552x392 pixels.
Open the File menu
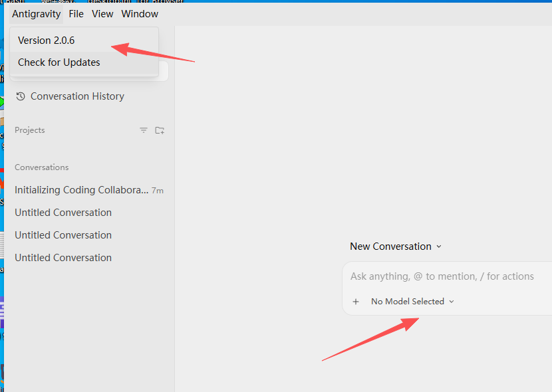[76, 14]
